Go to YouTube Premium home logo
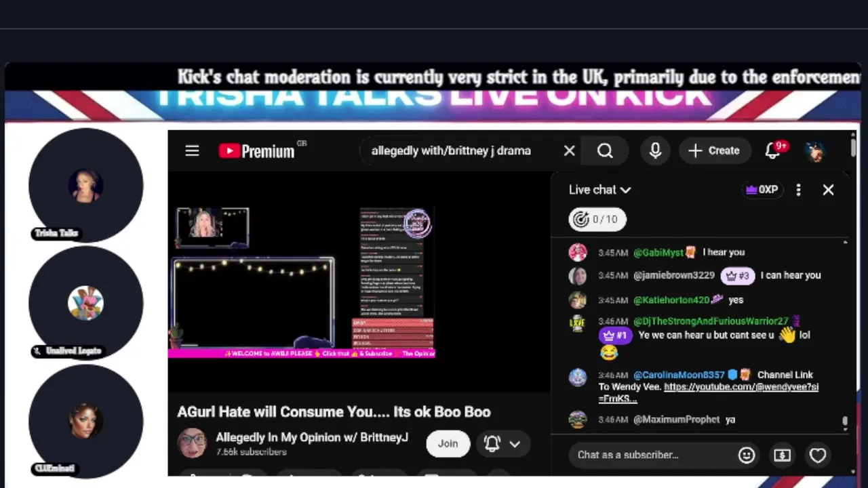 click(x=256, y=150)
